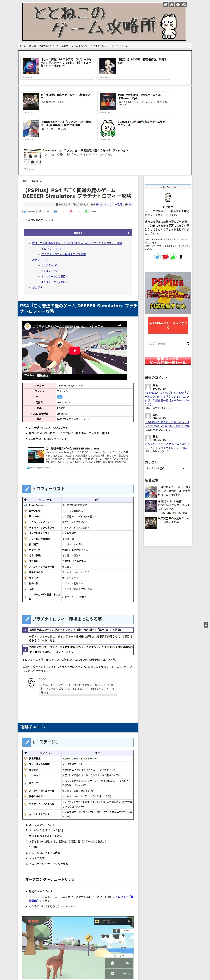
Task: Open profile YouTube round icon in sidebar
Action: [165, 257]
